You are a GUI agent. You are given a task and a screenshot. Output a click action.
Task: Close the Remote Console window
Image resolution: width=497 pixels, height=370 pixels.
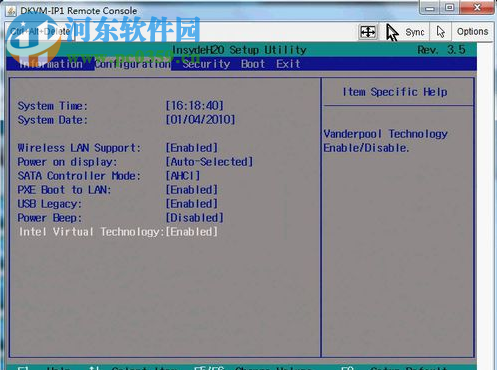pyautogui.click(x=476, y=8)
